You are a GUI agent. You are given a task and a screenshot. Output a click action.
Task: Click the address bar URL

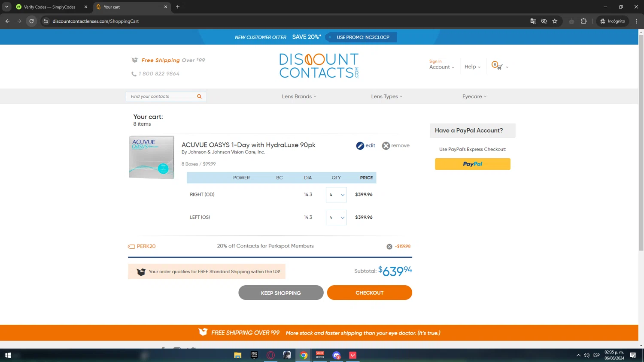click(95, 21)
